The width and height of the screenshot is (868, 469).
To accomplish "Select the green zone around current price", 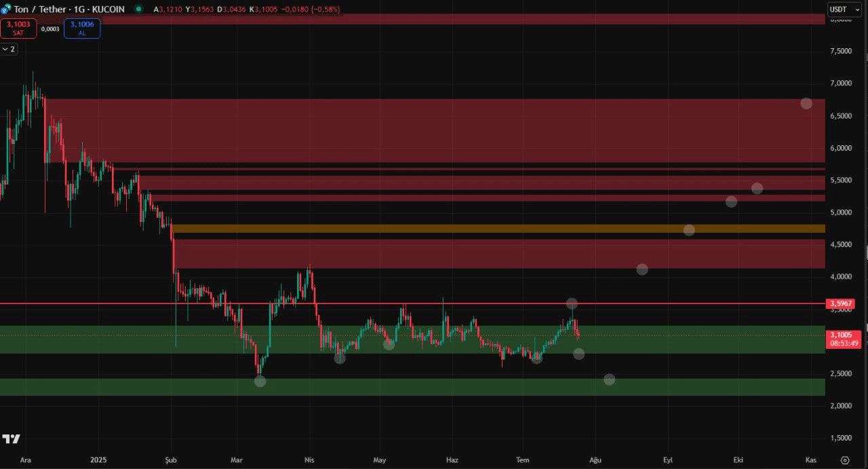I will pyautogui.click(x=412, y=339).
